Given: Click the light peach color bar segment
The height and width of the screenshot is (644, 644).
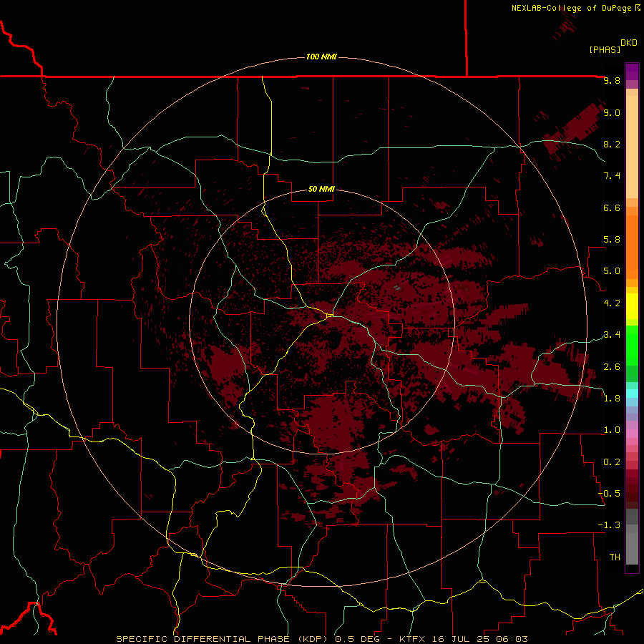Looking at the screenshot, I should click(632, 147).
